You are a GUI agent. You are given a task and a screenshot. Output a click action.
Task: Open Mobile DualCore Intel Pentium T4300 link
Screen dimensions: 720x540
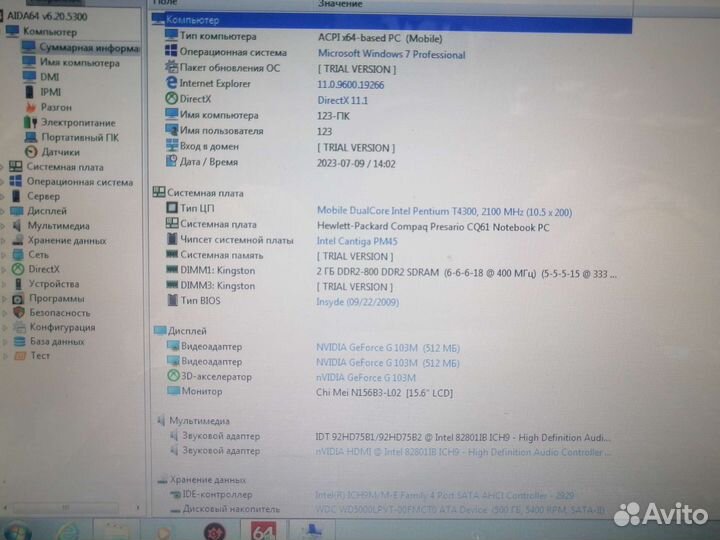tap(444, 212)
